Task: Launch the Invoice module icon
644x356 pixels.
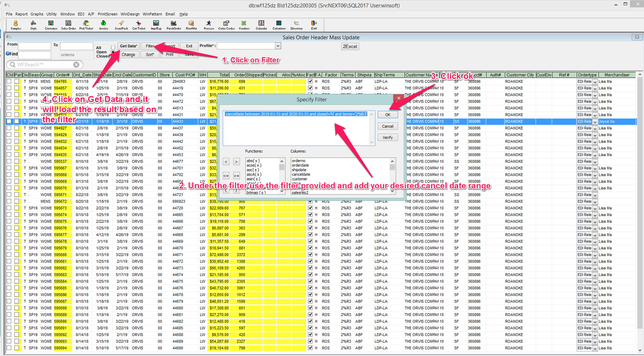Action: 104,25
